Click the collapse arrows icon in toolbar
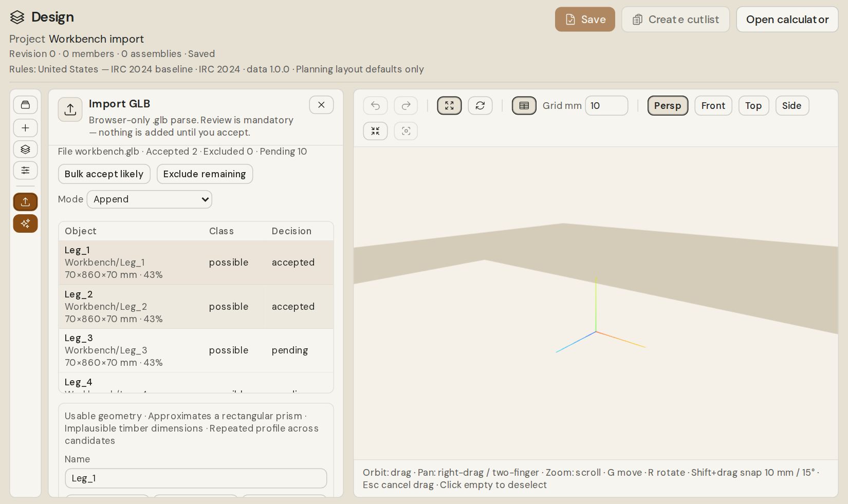This screenshot has width=848, height=504. [x=375, y=131]
